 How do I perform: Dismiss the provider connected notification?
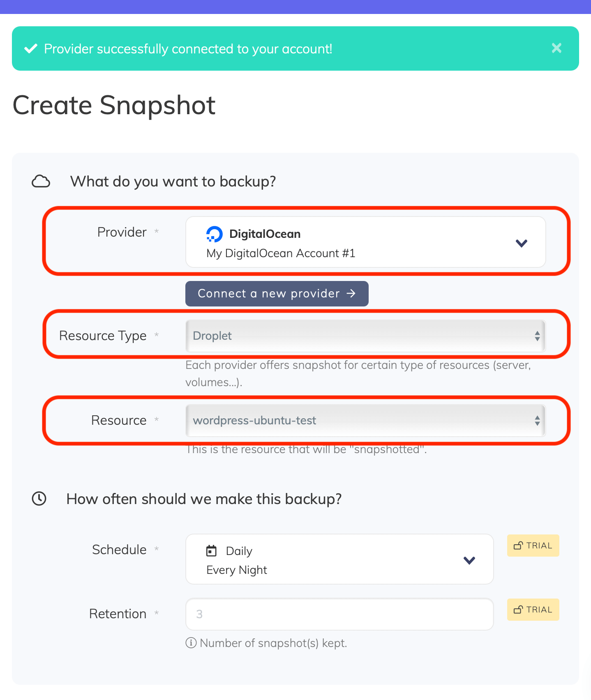pos(556,48)
